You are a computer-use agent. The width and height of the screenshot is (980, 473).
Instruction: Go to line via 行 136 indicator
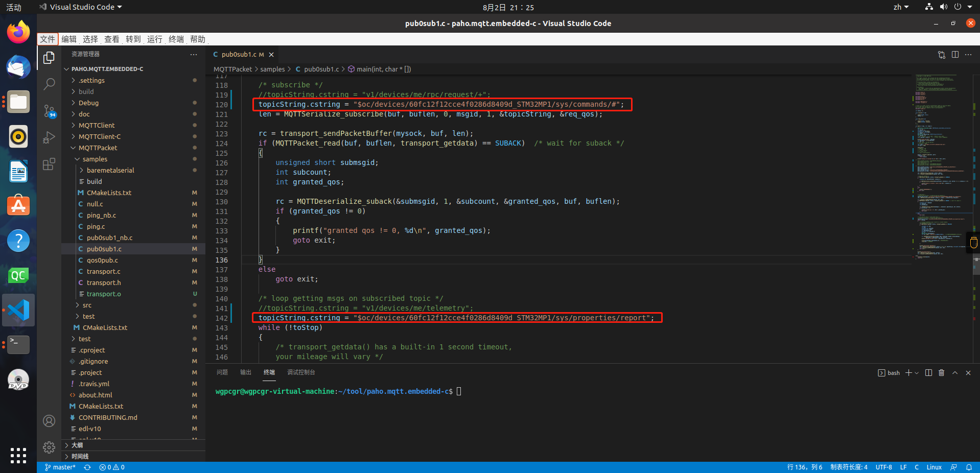(805, 467)
